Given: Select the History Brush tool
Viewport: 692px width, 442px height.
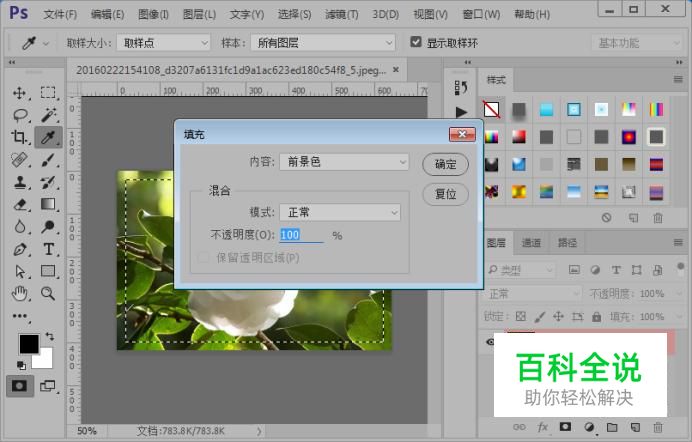Looking at the screenshot, I should pos(48,182).
